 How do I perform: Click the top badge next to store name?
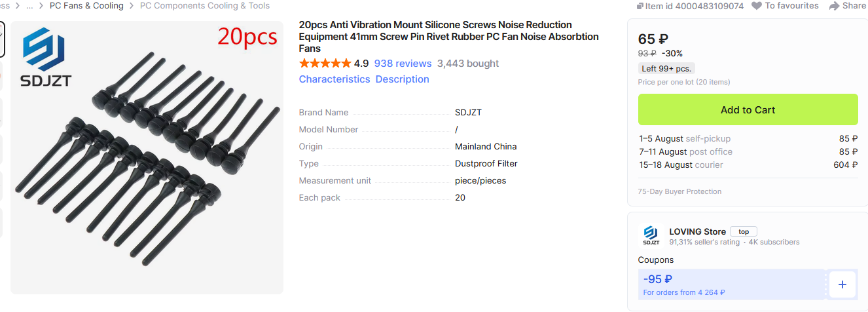point(744,231)
